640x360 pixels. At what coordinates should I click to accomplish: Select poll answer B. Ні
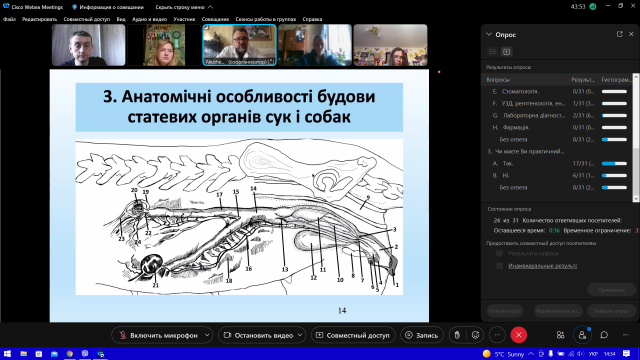click(x=558, y=176)
